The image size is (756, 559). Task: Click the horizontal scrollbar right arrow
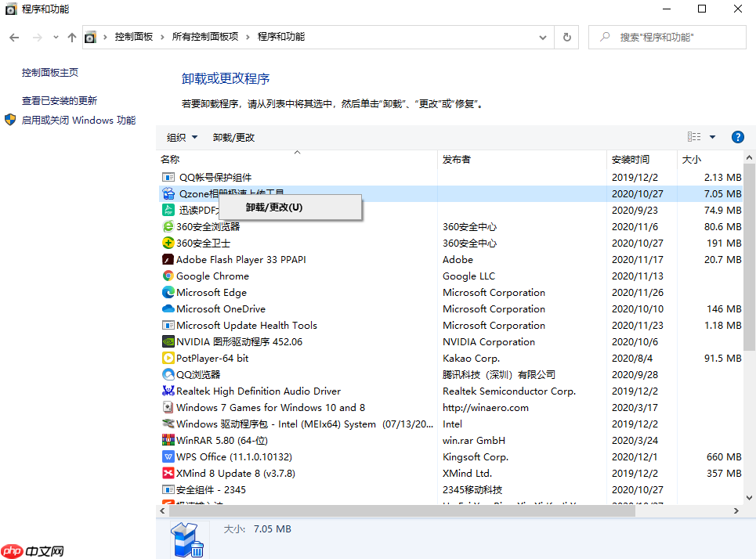click(736, 510)
